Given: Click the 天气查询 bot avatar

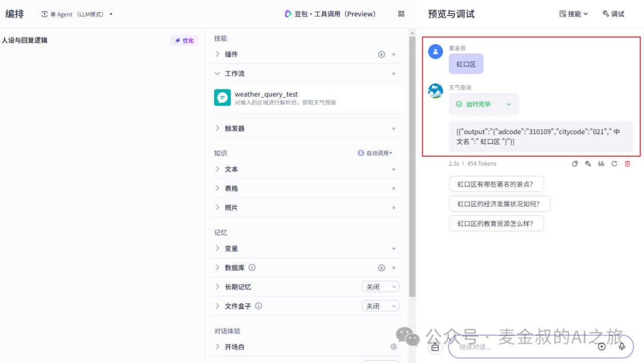Looking at the screenshot, I should pos(435,91).
